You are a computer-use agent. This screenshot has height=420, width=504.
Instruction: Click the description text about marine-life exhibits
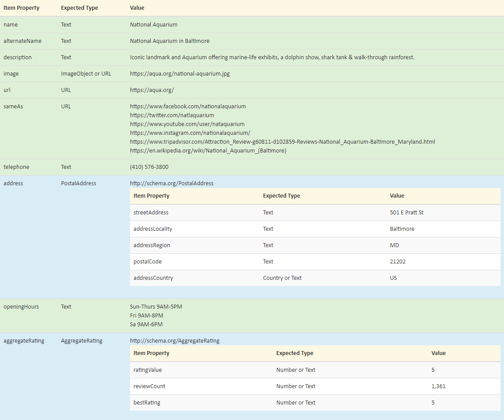tap(272, 57)
